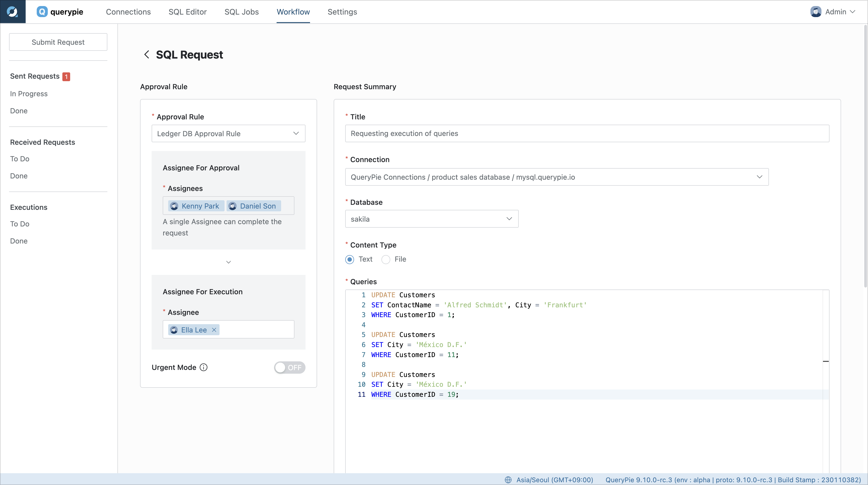Image resolution: width=868 pixels, height=485 pixels.
Task: Remove Ella Lee with the x icon
Action: coord(214,330)
